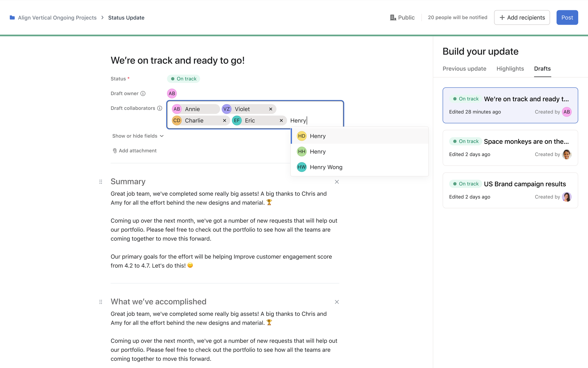
Task: Select Henry Wong from suggestions
Action: pyautogui.click(x=326, y=167)
